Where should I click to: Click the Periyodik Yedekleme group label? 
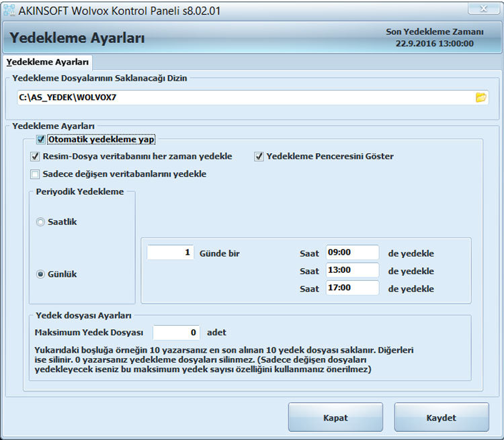[80, 191]
